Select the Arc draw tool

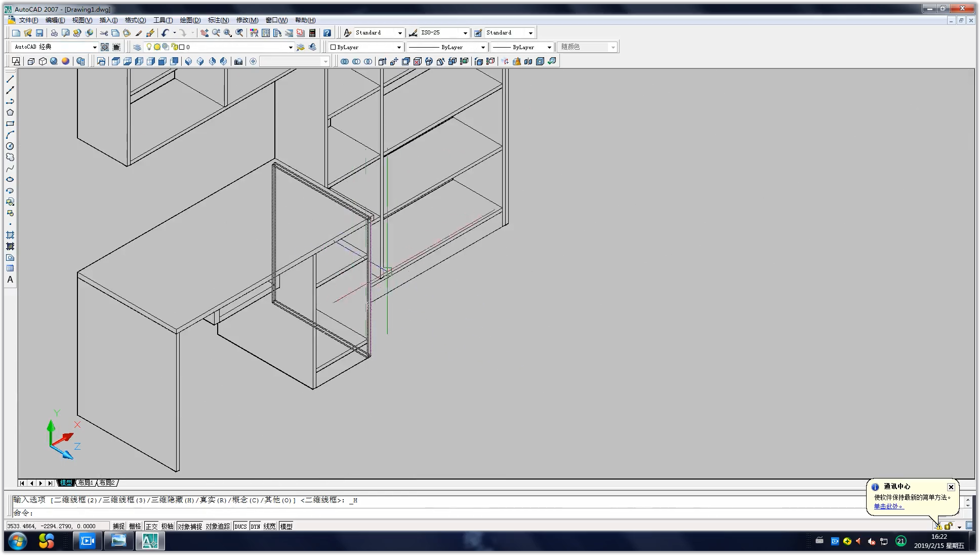coord(10,135)
